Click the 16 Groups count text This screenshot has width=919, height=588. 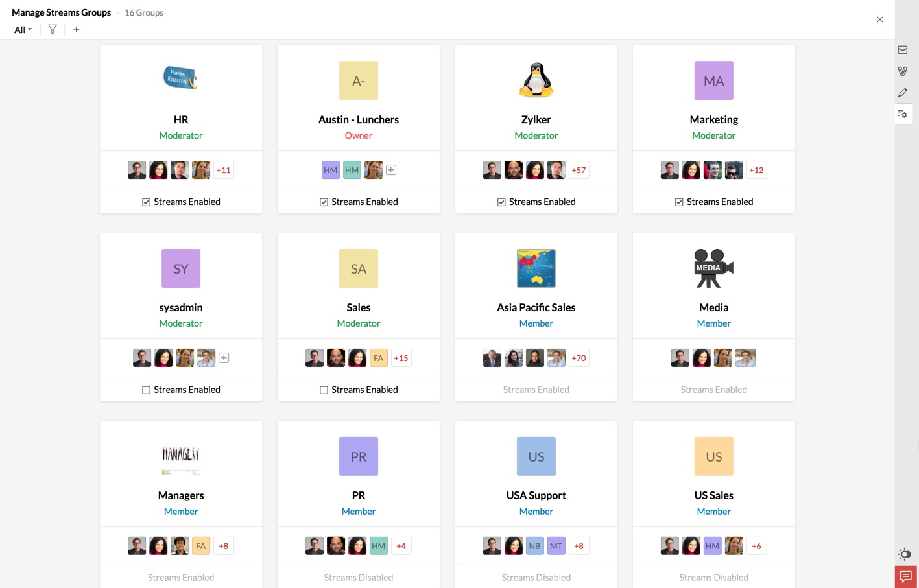144,12
